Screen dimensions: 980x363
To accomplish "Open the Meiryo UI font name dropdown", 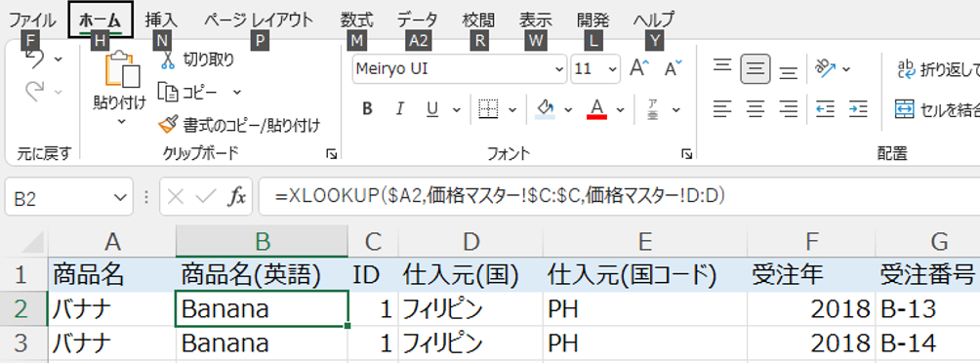I will click(559, 69).
